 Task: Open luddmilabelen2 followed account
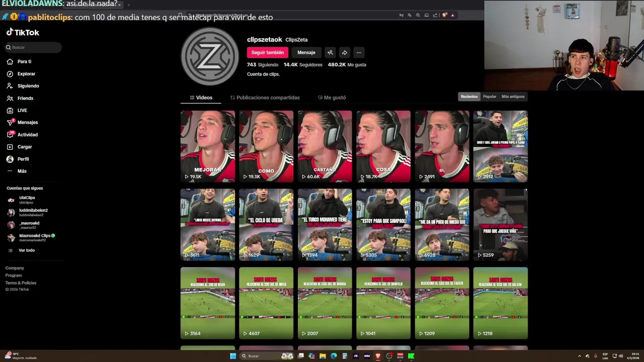click(28, 212)
